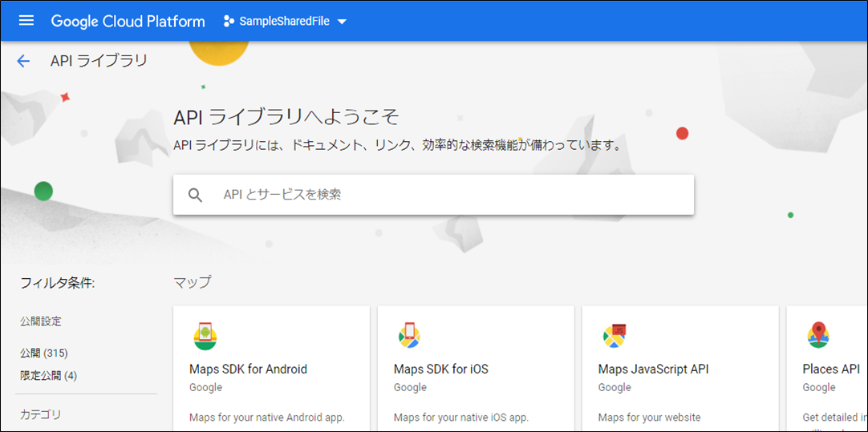Click the 公開設定 filter heading
The image size is (868, 432).
tap(40, 321)
